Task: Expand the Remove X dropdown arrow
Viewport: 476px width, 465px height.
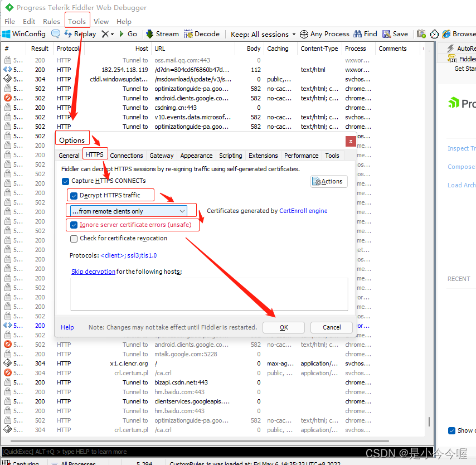Action: click(x=113, y=34)
